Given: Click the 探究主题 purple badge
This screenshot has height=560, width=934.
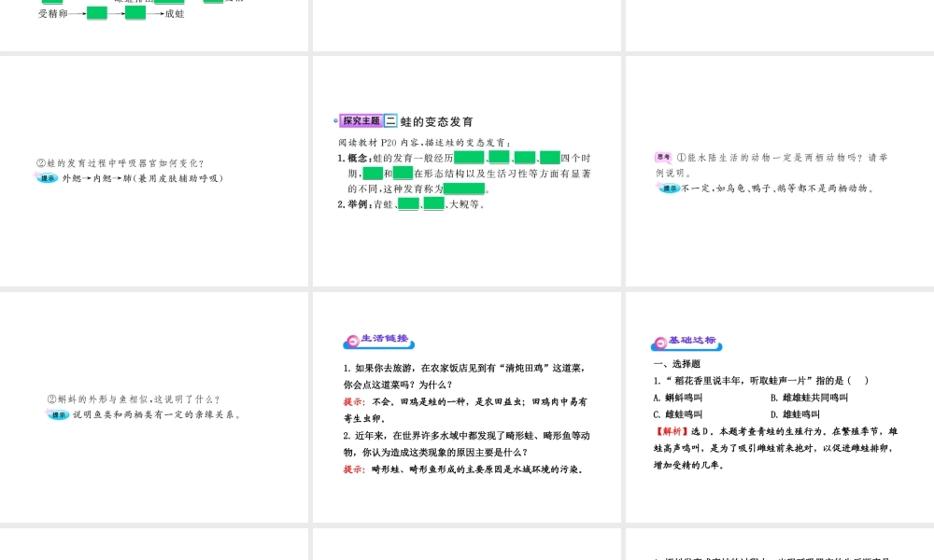Looking at the screenshot, I should [361, 120].
